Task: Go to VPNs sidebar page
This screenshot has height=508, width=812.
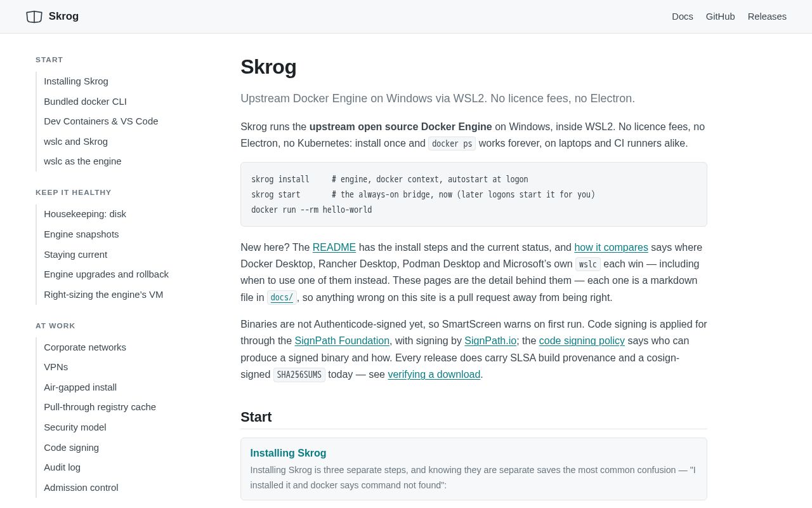Action: tap(56, 367)
